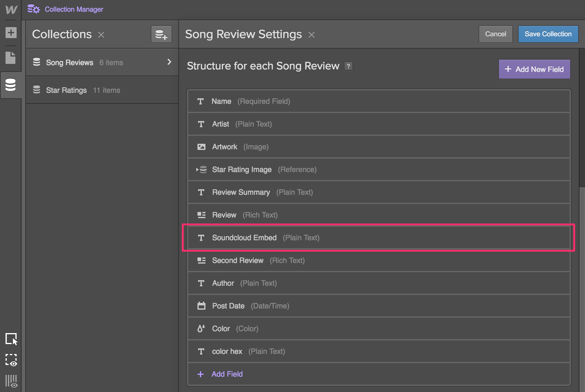Open the Soundcloud Embed field
Image resolution: width=585 pixels, height=392 pixels.
pyautogui.click(x=379, y=237)
